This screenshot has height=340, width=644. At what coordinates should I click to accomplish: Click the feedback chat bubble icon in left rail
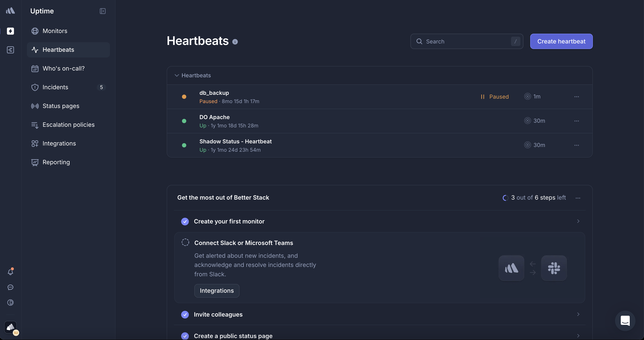click(x=10, y=287)
